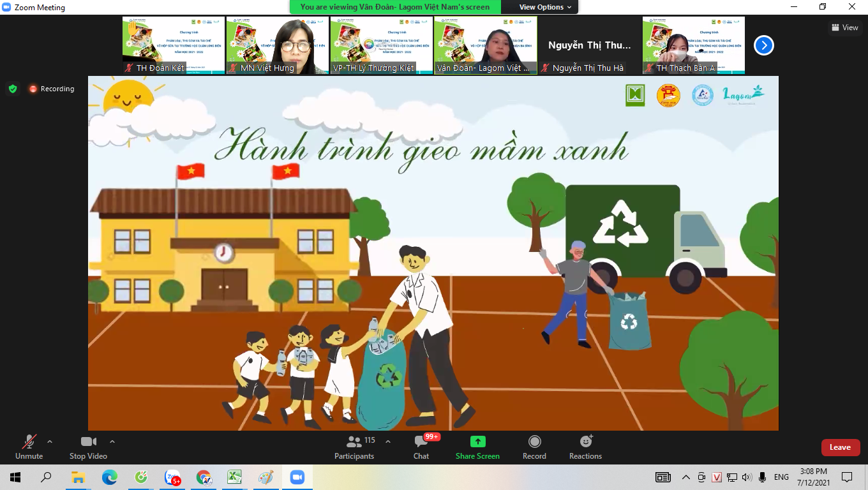Expand the Participants options caret
This screenshot has height=490, width=868.
(x=388, y=442)
